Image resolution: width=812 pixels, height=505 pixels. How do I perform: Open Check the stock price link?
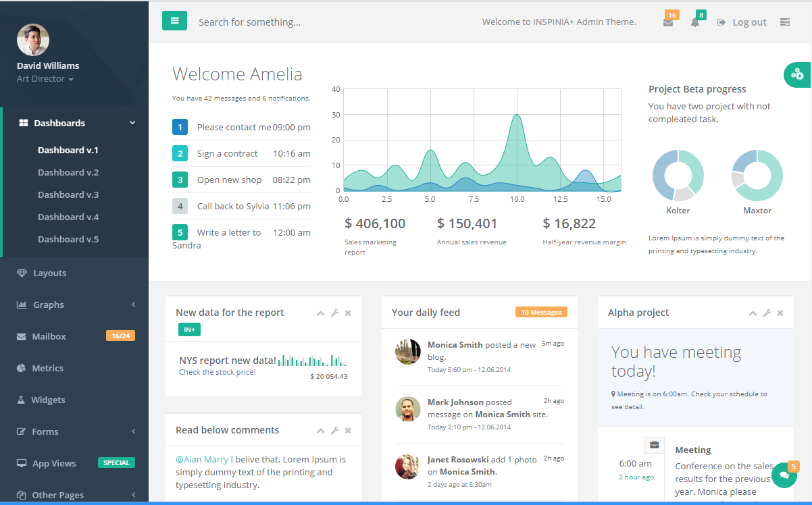point(218,372)
